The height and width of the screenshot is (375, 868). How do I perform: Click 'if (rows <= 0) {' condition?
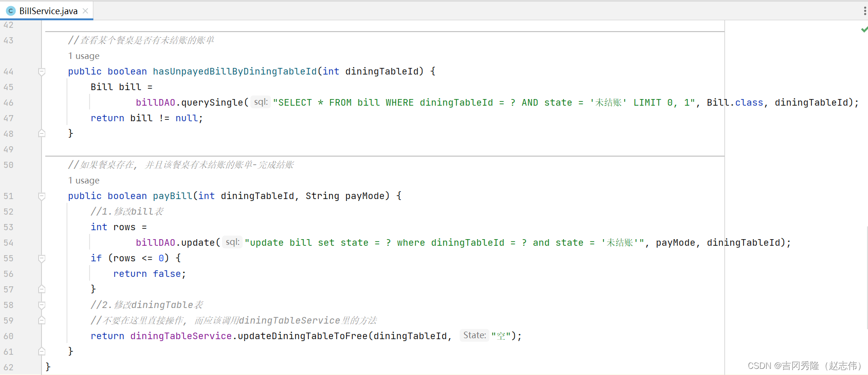click(x=136, y=258)
